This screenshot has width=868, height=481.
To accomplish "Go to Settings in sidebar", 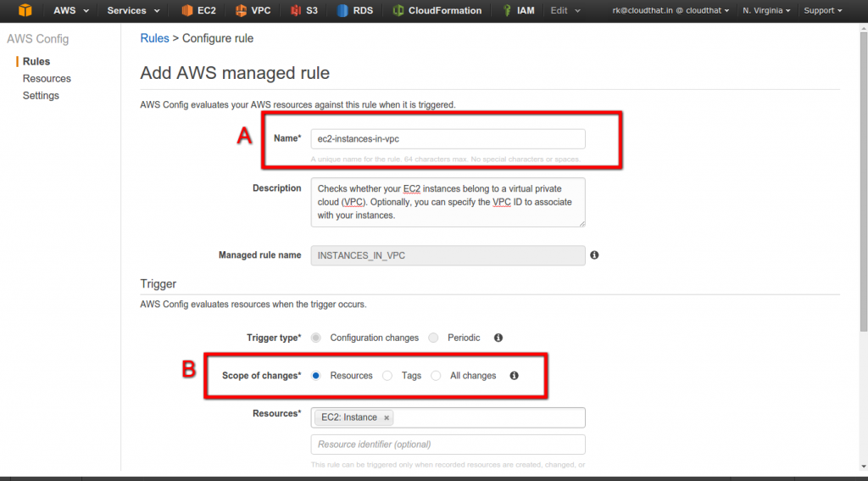I will 41,96.
